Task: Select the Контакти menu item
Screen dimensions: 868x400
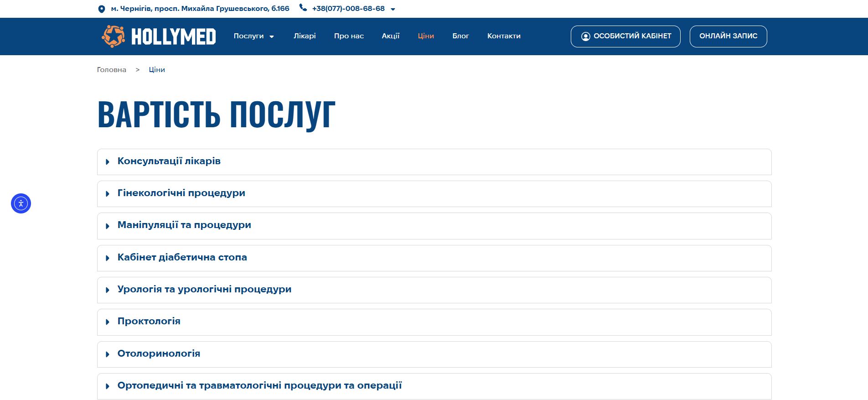Action: point(504,36)
